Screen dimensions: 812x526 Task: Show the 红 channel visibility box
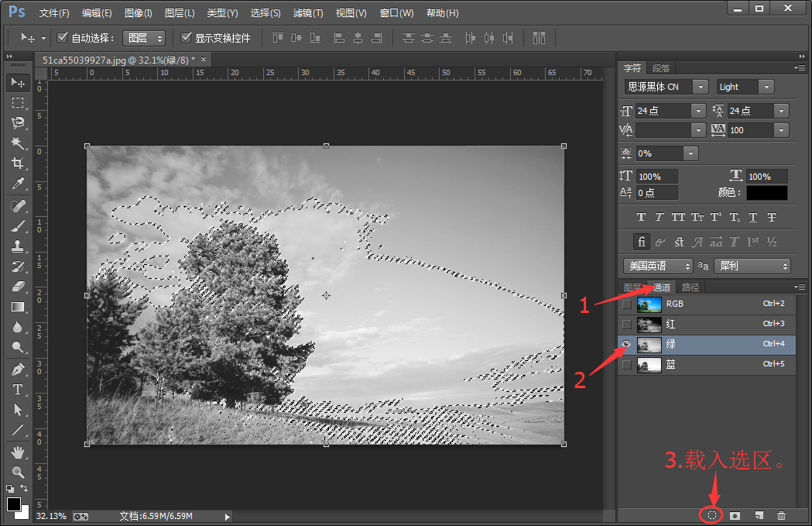coord(626,325)
